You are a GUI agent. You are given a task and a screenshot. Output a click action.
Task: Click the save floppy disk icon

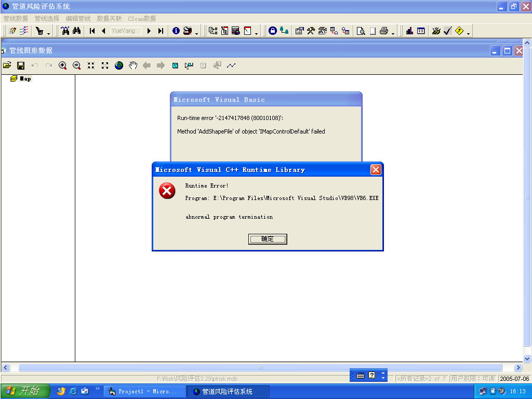pos(21,65)
